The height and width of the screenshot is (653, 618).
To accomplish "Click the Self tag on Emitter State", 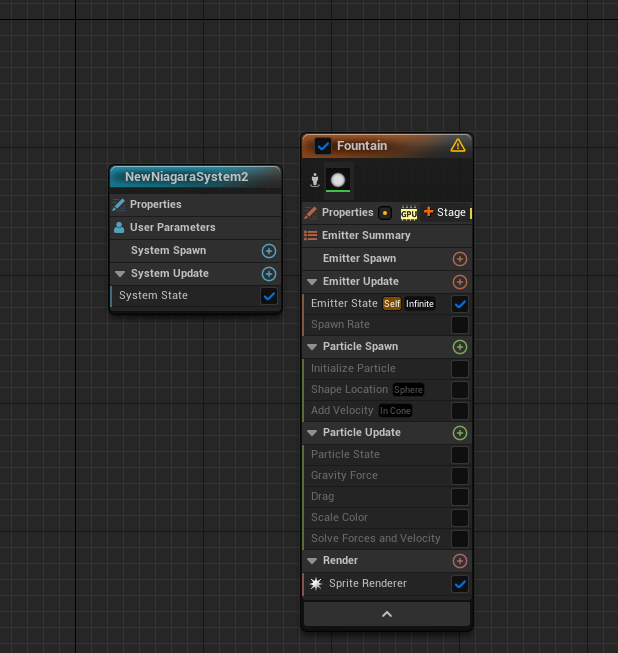I will tap(391, 304).
